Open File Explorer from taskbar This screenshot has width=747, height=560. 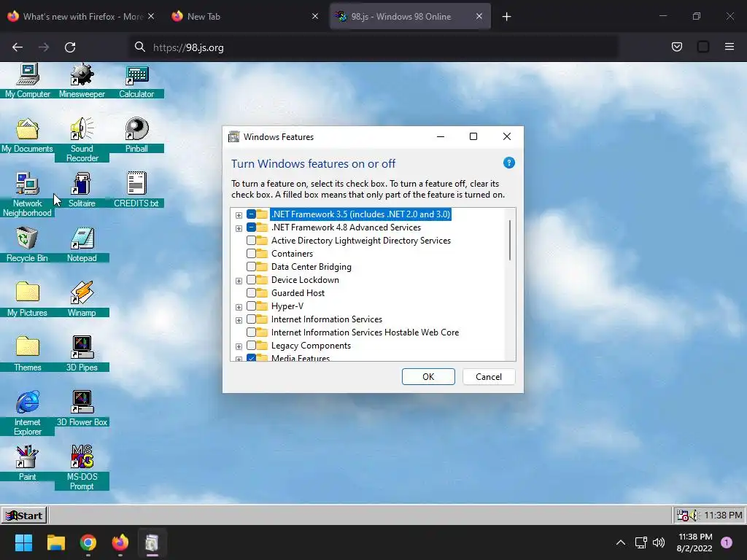[x=55, y=542]
